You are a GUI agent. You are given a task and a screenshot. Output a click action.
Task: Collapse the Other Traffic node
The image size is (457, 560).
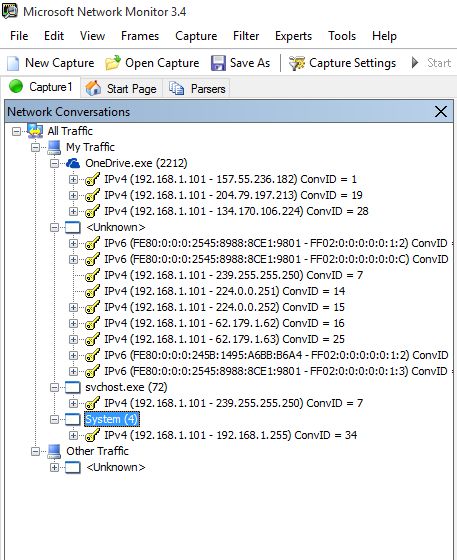click(x=35, y=451)
